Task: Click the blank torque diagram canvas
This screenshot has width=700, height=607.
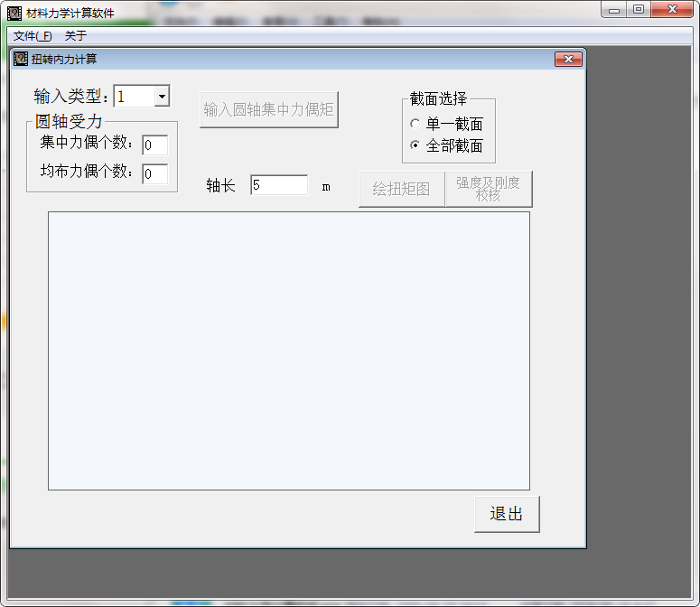Action: pos(288,350)
